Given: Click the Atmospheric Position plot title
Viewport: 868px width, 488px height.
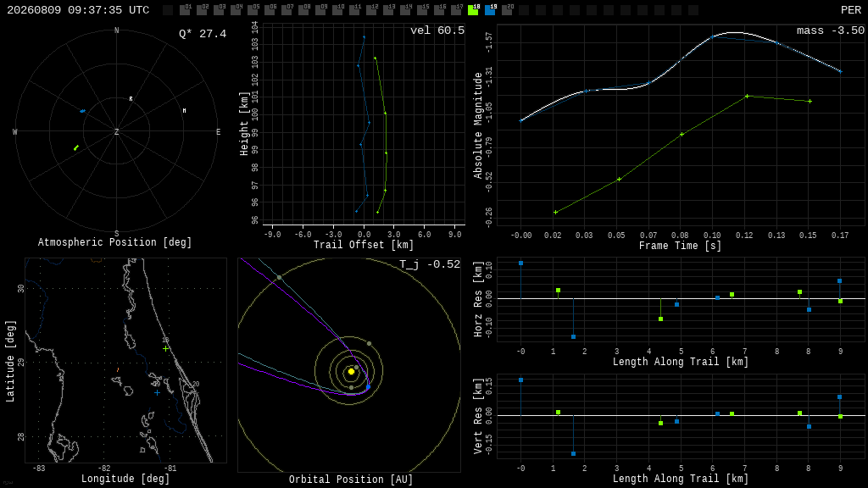Looking at the screenshot, I should 114,242.
